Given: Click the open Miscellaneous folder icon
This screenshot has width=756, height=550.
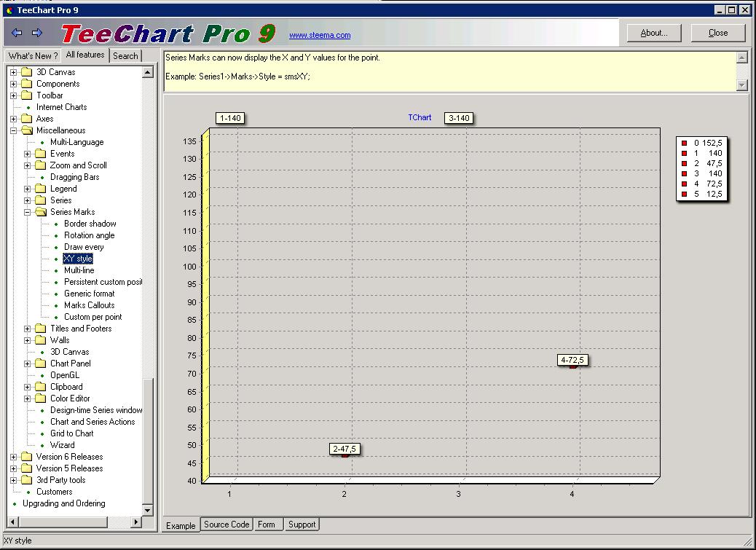Looking at the screenshot, I should click(27, 130).
